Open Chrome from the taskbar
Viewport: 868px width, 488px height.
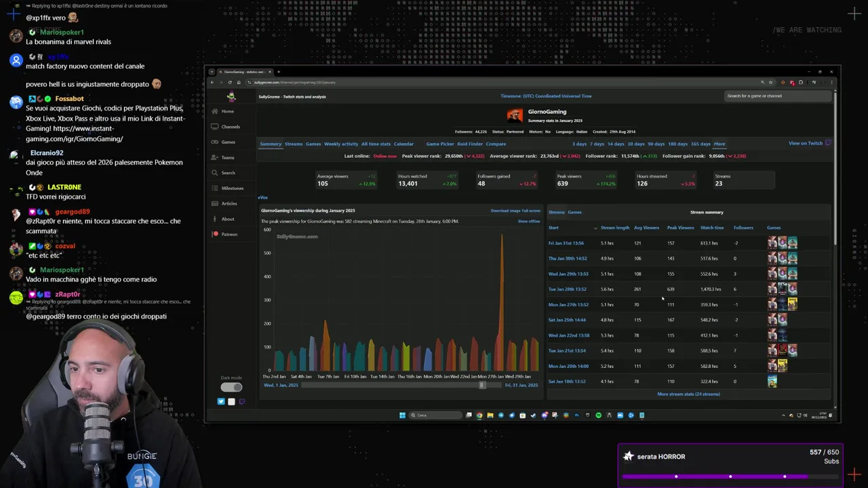point(479,415)
